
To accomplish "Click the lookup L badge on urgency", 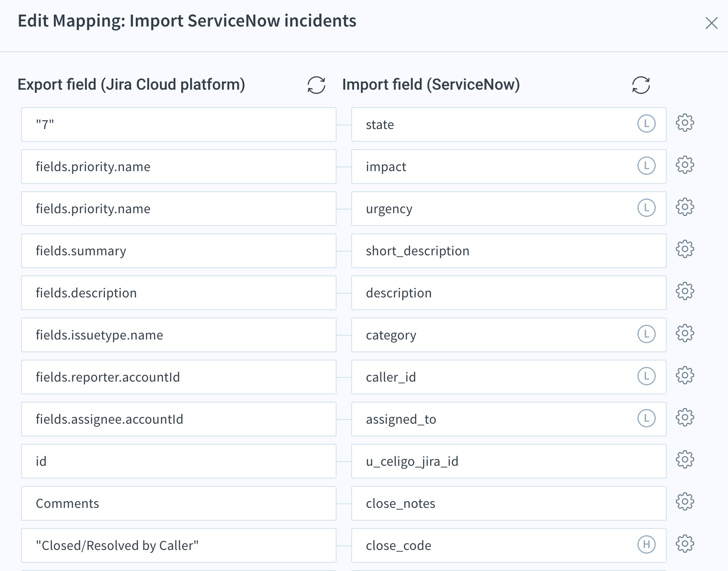I will [647, 208].
